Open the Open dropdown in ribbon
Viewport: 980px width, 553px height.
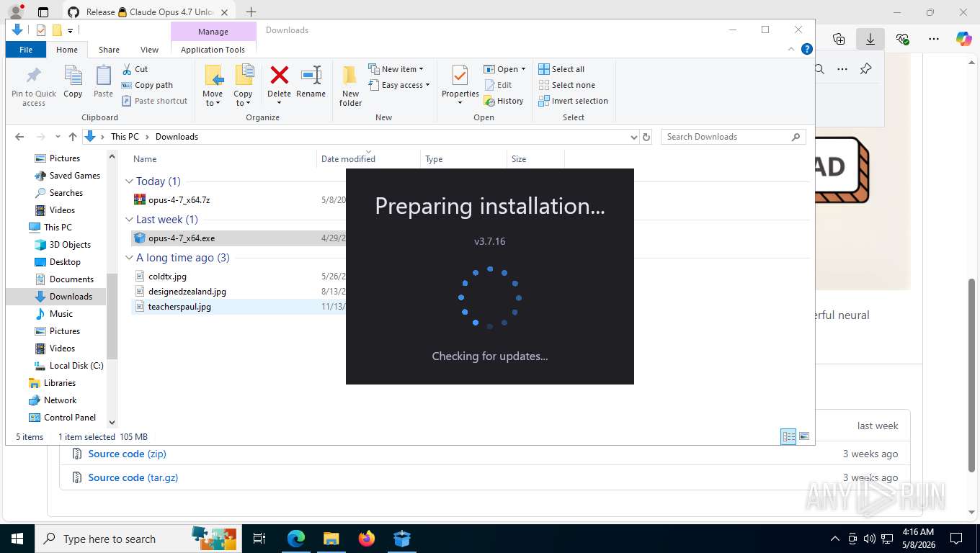(x=504, y=69)
